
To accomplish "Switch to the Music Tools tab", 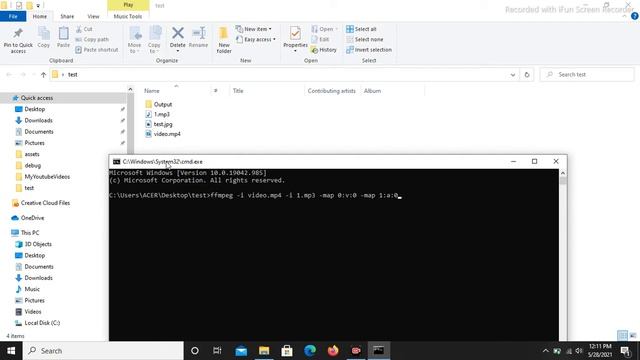I will coord(128,16).
